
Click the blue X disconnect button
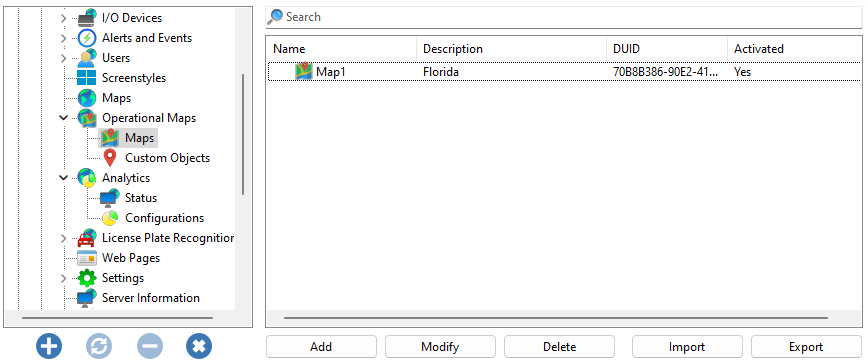tap(199, 346)
